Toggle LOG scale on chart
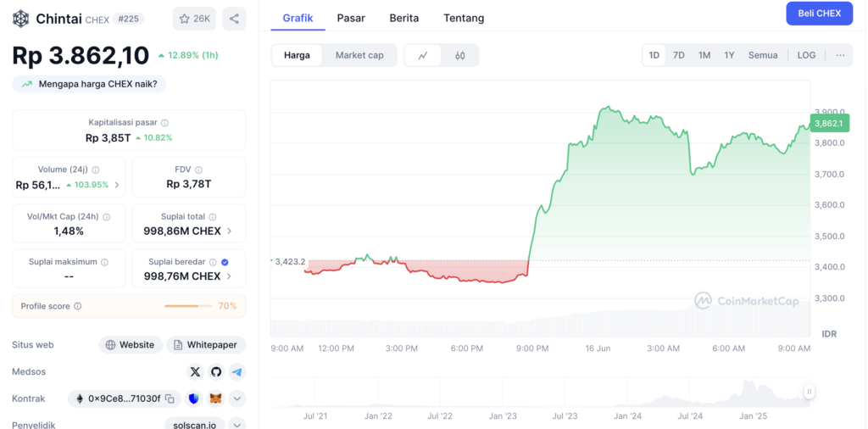Screen dimensions: 868x429 coord(806,55)
